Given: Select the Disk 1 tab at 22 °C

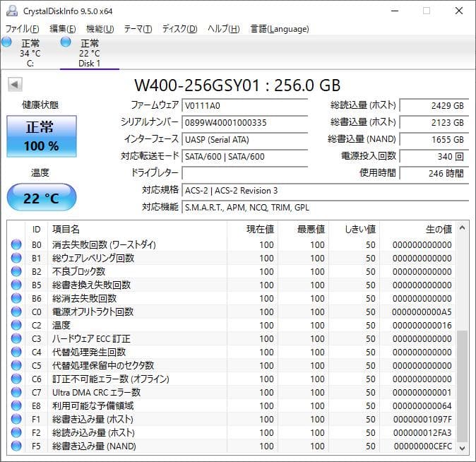Looking at the screenshot, I should [x=90, y=53].
